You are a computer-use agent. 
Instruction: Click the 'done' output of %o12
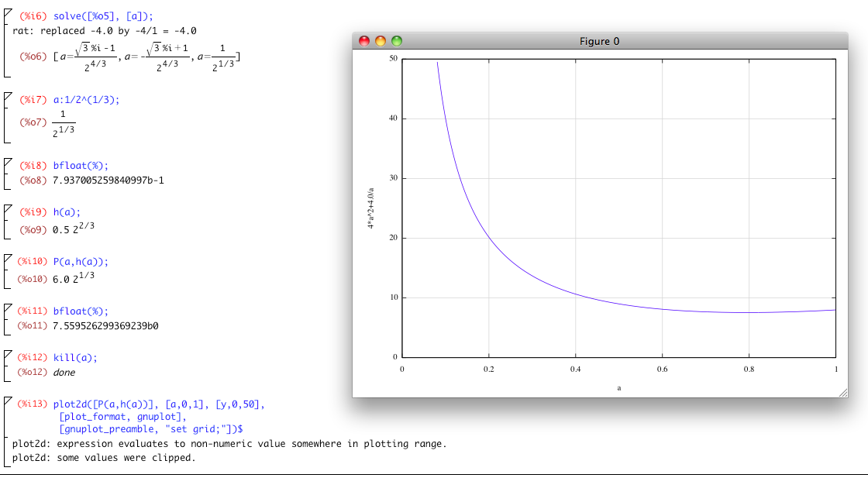pyautogui.click(x=65, y=373)
